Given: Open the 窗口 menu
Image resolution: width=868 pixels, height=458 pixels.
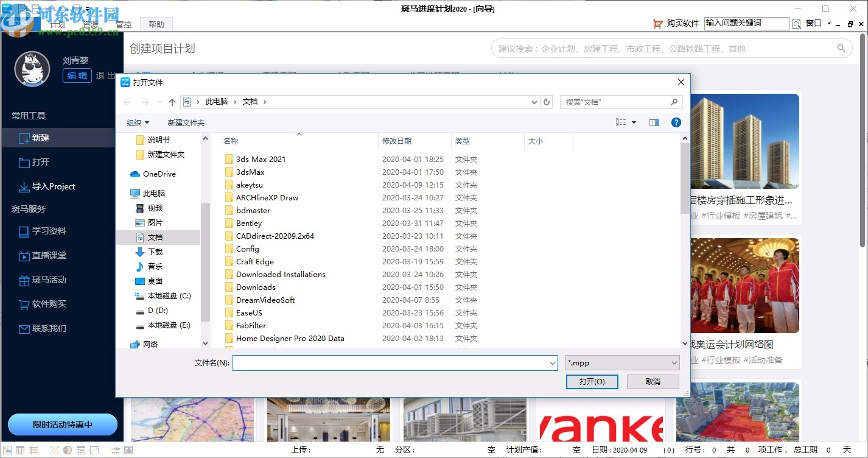Looking at the screenshot, I should (x=814, y=23).
